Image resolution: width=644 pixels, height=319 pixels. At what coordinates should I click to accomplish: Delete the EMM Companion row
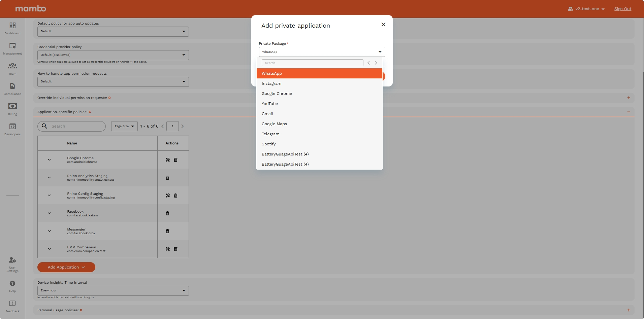click(175, 249)
